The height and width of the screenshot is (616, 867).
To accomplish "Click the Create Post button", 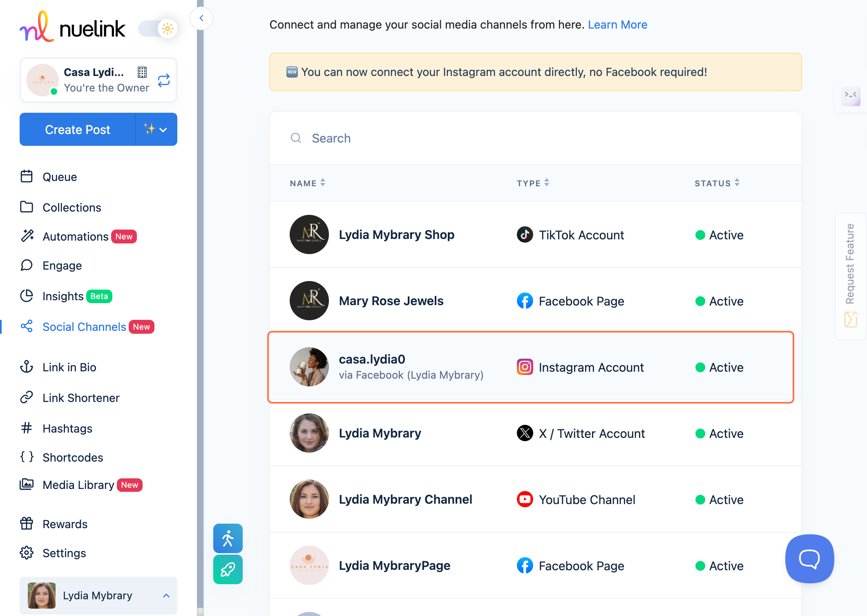I will coord(78,129).
